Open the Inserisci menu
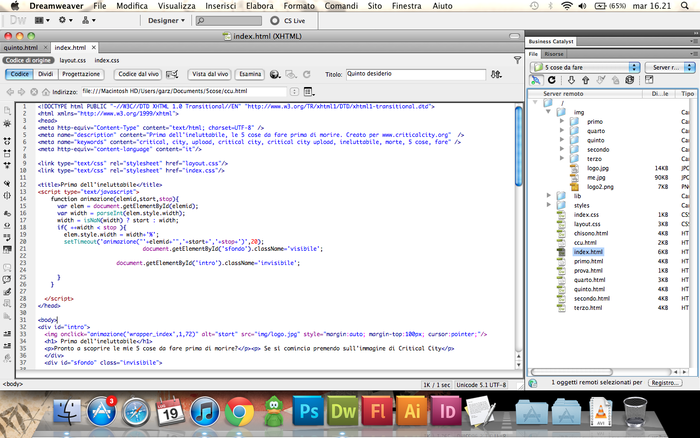 tap(221, 6)
